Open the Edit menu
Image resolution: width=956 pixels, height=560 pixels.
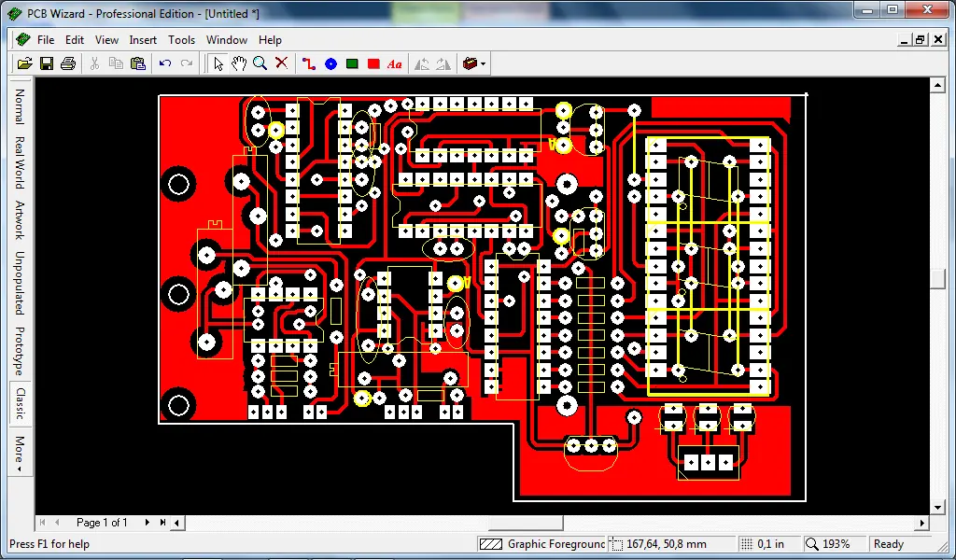pyautogui.click(x=75, y=40)
